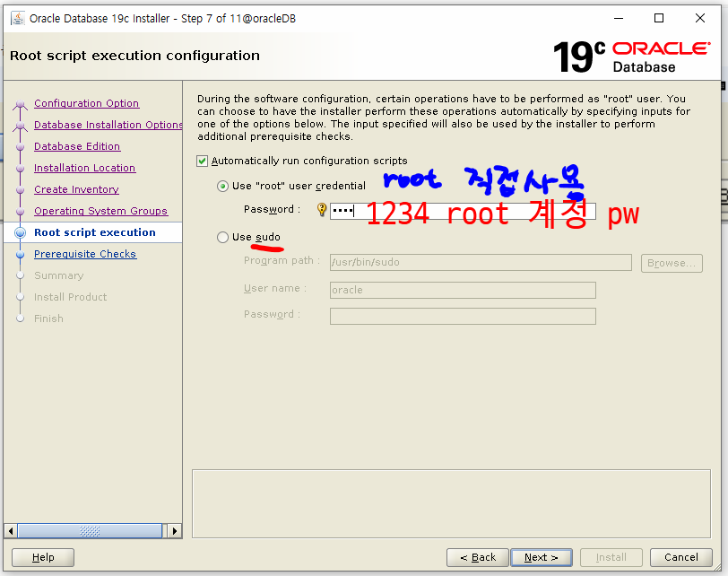Minimize the Oracle installer window
728x576 pixels.
[x=619, y=19]
